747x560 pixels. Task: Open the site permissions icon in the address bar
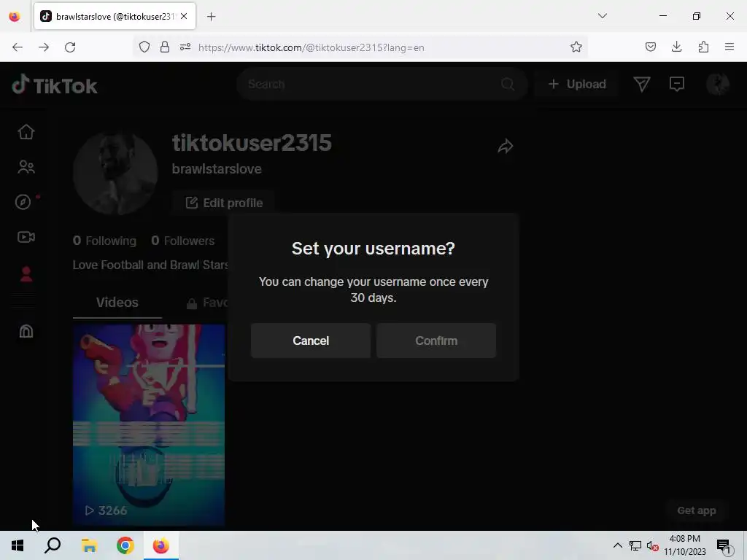coord(185,47)
